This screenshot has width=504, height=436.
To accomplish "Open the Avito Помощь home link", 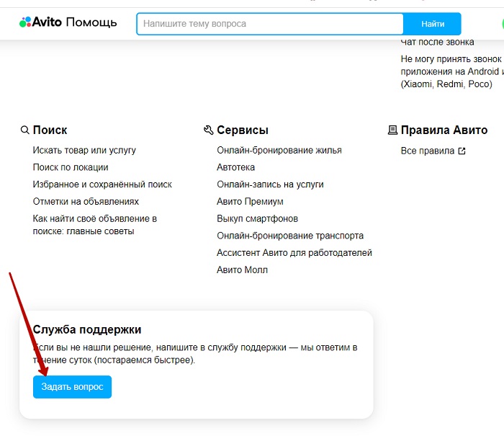I will click(68, 22).
